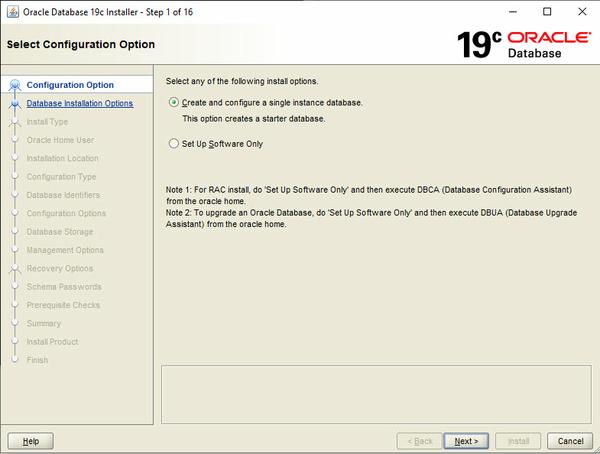Select 'Create and configure a single instance database'

[175, 102]
